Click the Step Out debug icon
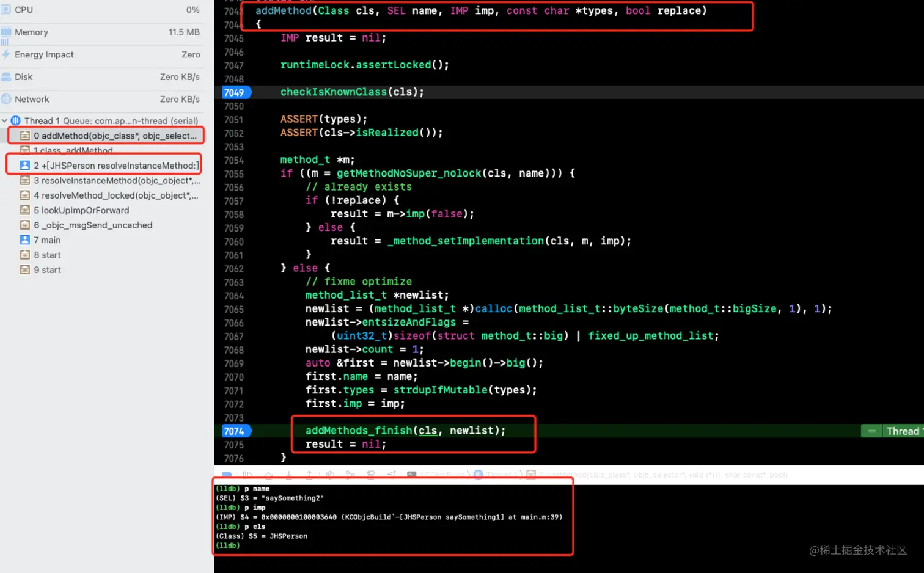This screenshot has width=924, height=573. tap(309, 475)
